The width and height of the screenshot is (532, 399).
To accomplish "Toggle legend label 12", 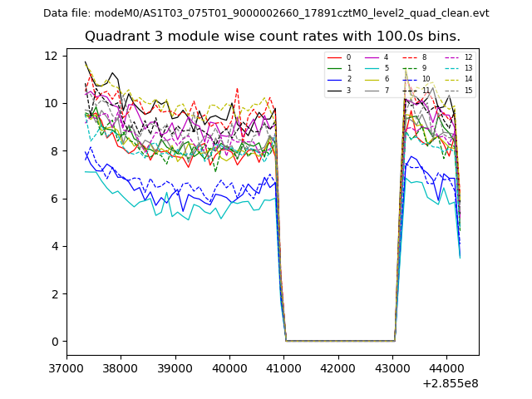I will click(468, 57).
